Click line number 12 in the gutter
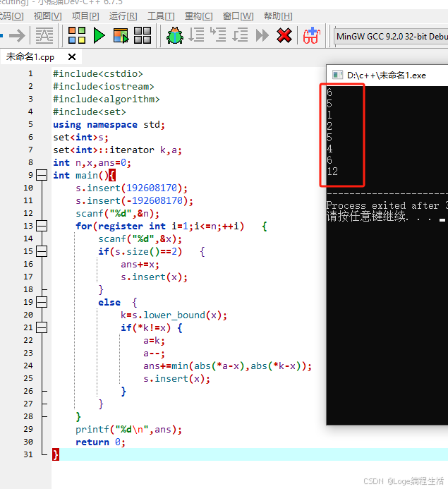448x489 pixels. pos(28,213)
